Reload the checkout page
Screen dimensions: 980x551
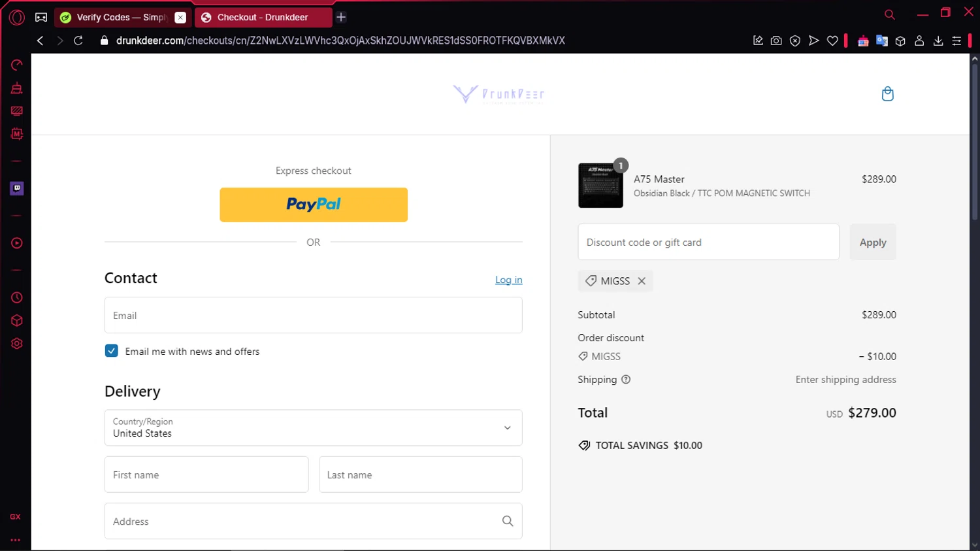point(78,41)
